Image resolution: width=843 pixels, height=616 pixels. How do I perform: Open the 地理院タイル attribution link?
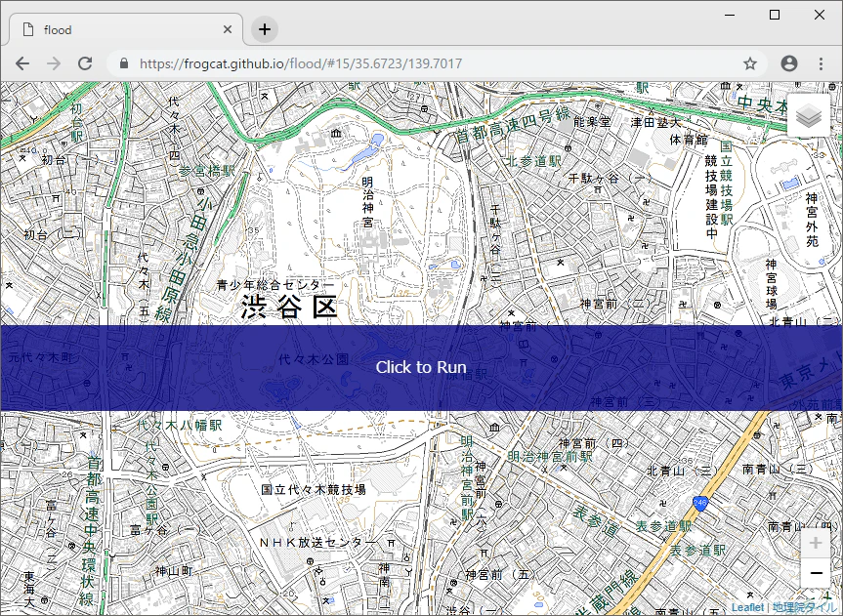(804, 607)
